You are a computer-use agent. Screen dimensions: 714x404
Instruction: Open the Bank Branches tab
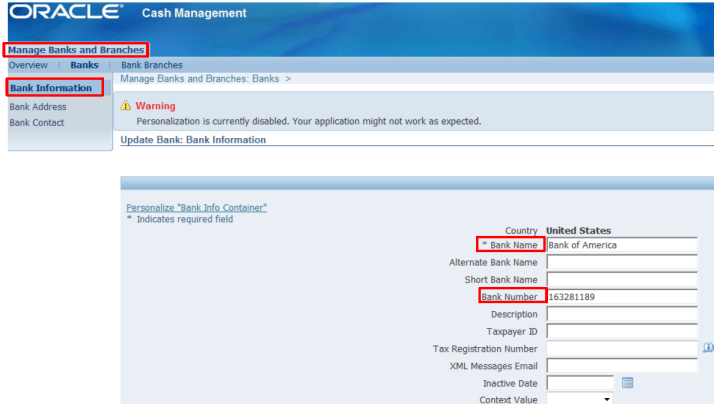(x=151, y=65)
